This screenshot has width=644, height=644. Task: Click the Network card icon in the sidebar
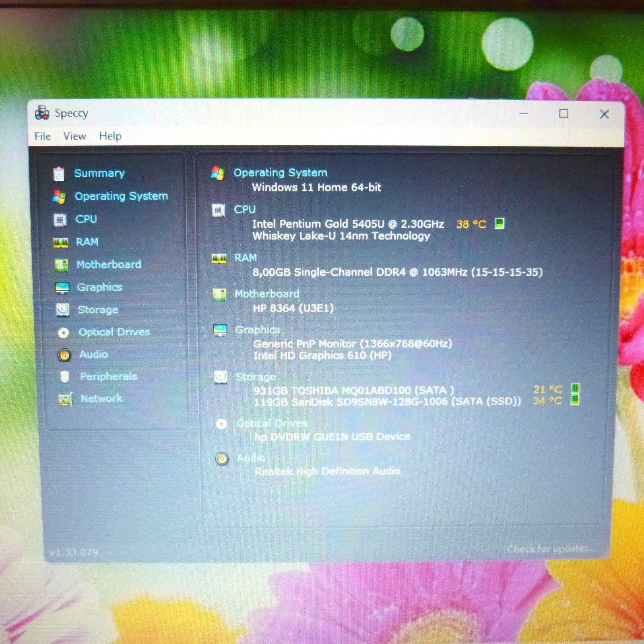(x=66, y=399)
